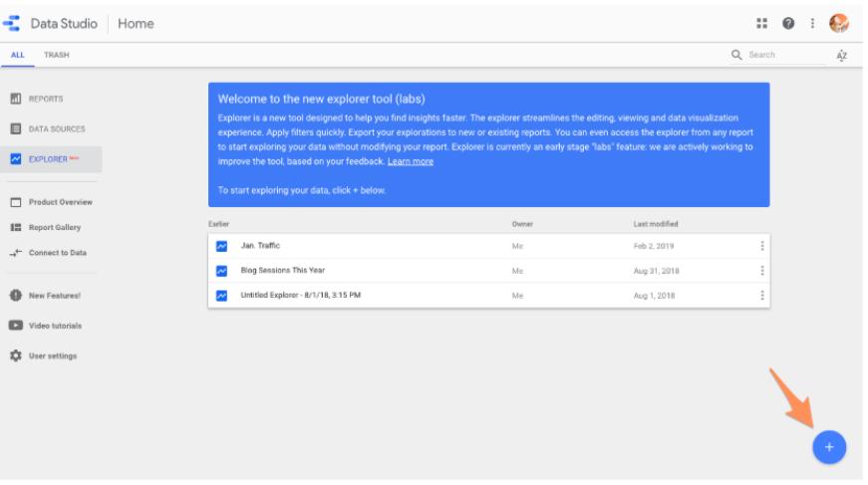Open more options for Jan. Traffic
Viewport: 868px width, 485px height.
[762, 246]
